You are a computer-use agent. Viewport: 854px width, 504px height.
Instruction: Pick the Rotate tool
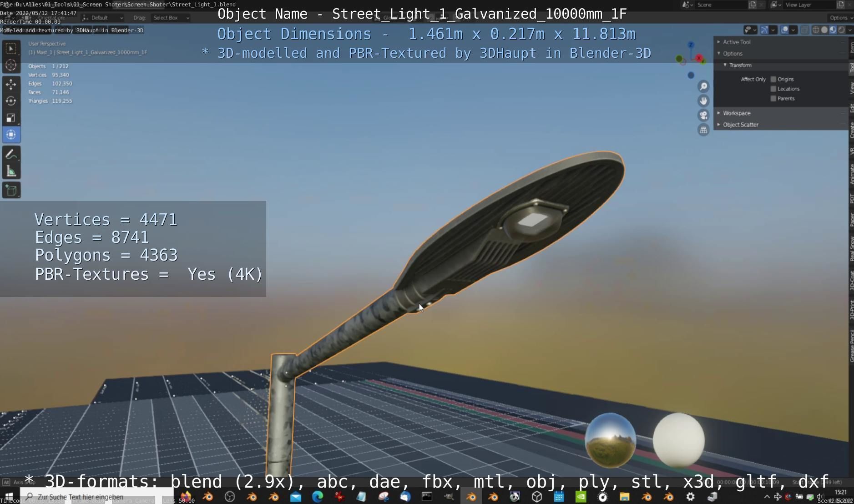[x=11, y=101]
